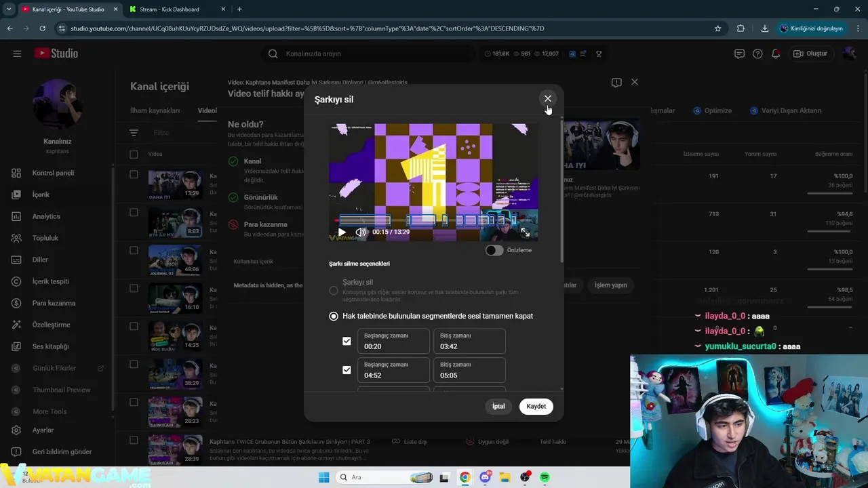Edit end time field showing 03:42
The width and height of the screenshot is (868, 488).
pos(469,341)
